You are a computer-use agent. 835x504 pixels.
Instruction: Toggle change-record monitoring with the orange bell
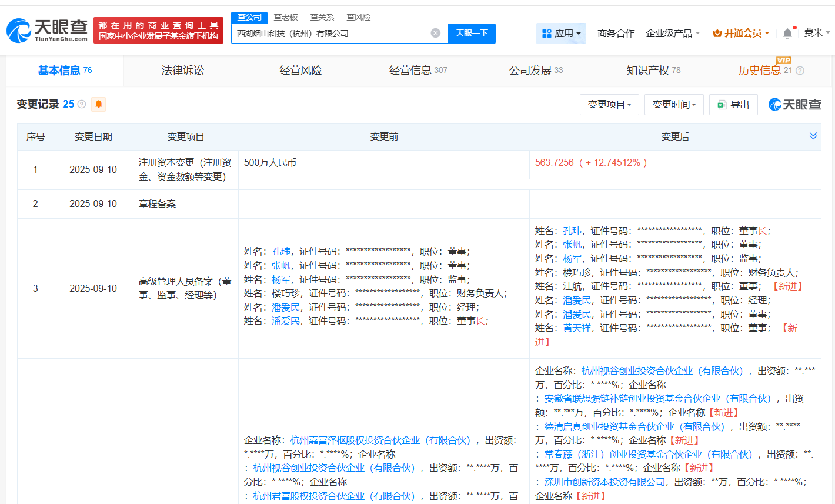pyautogui.click(x=98, y=104)
